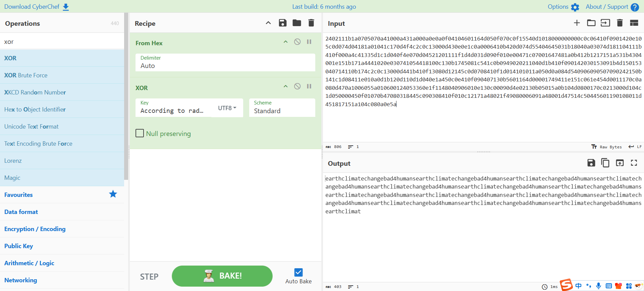Clear input with the trash icon

(620, 23)
